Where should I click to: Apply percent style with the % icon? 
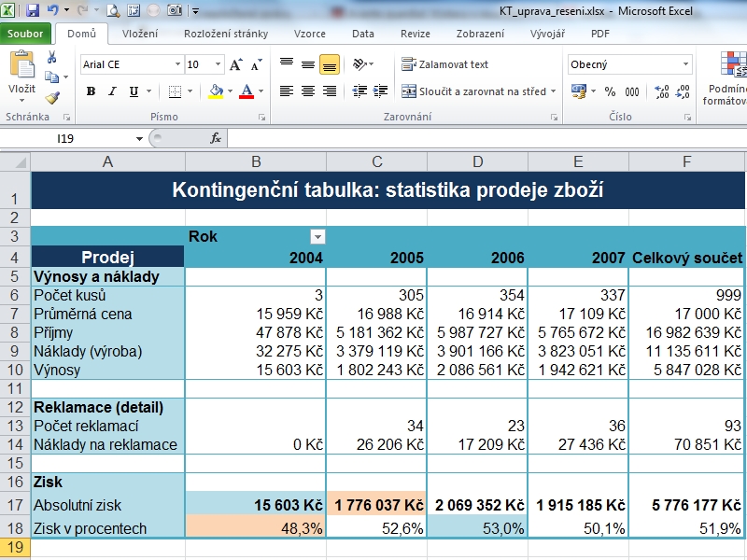[609, 91]
